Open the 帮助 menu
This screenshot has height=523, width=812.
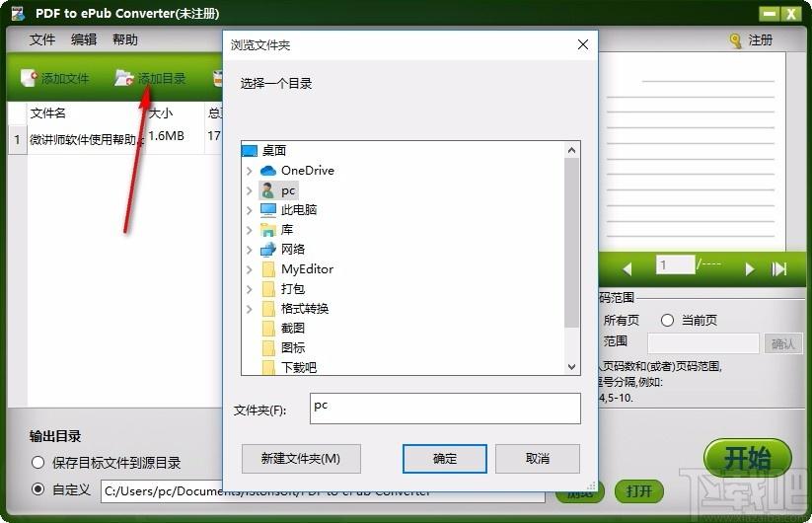coord(124,39)
